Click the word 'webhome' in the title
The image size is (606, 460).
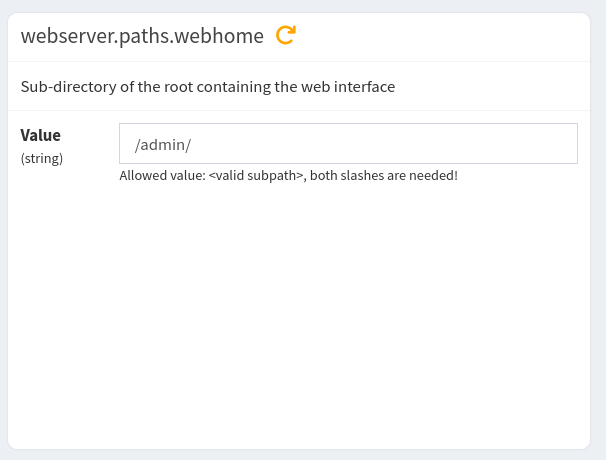[x=222, y=36]
